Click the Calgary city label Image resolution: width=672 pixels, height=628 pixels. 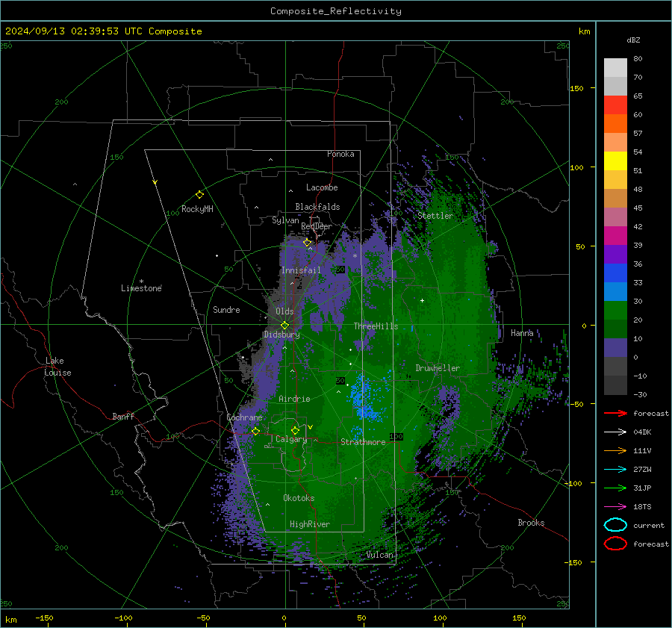(291, 439)
